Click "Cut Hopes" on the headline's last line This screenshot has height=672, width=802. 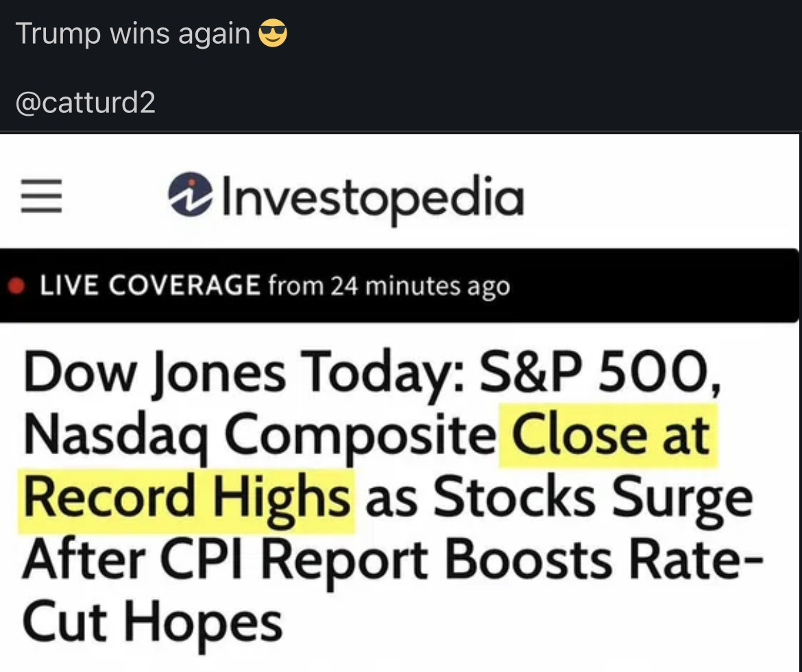[152, 621]
